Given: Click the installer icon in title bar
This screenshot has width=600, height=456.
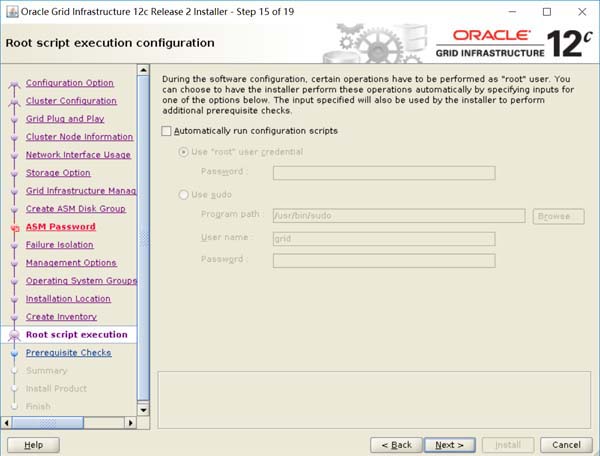Looking at the screenshot, I should (12, 12).
